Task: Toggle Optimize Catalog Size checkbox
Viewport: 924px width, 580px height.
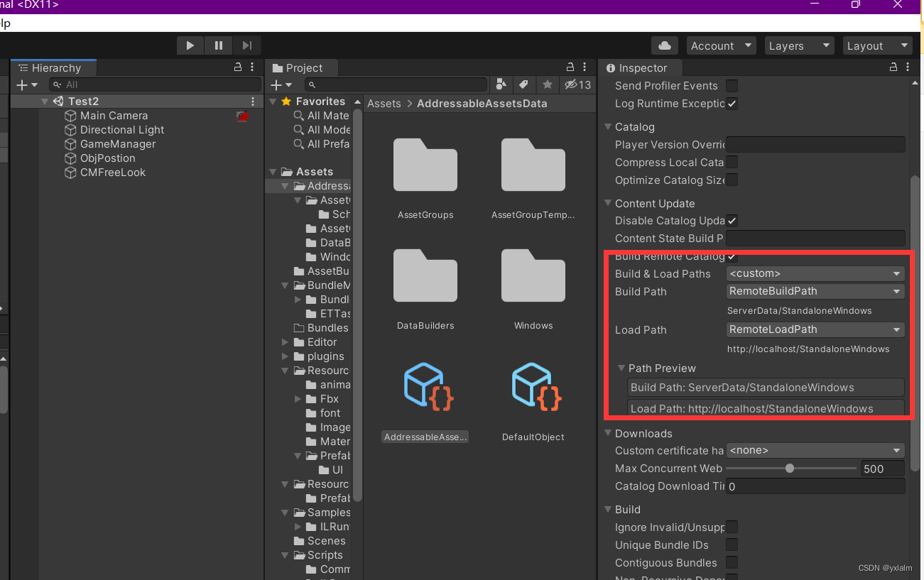Action: (732, 180)
